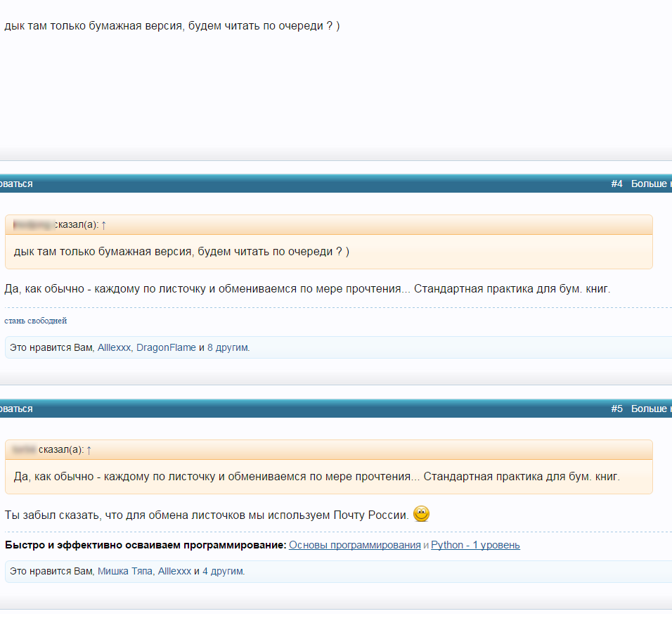The image size is (672, 623).
Task: Open the Python - 1 уровень link
Action: 475,545
